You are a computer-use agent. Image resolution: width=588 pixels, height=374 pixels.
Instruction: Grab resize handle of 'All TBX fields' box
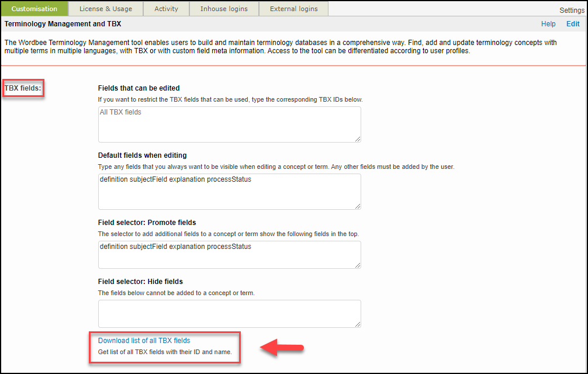(358, 138)
